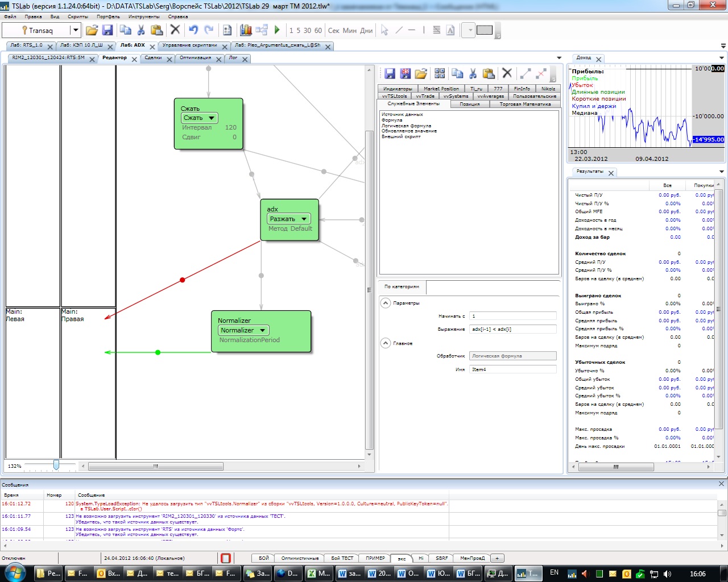Click the Выражение formula input field
The height and width of the screenshot is (582, 728).
click(512, 329)
